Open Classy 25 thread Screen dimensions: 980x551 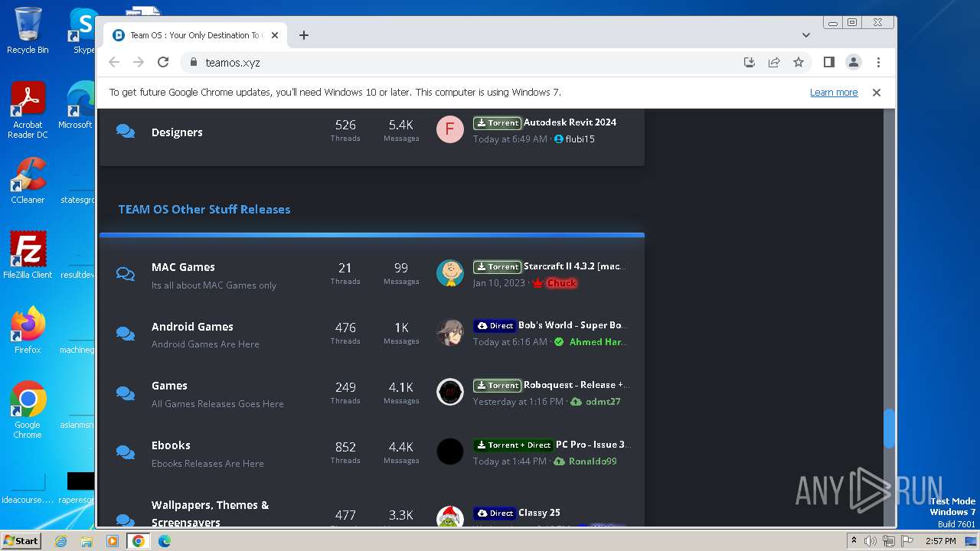coord(539,513)
